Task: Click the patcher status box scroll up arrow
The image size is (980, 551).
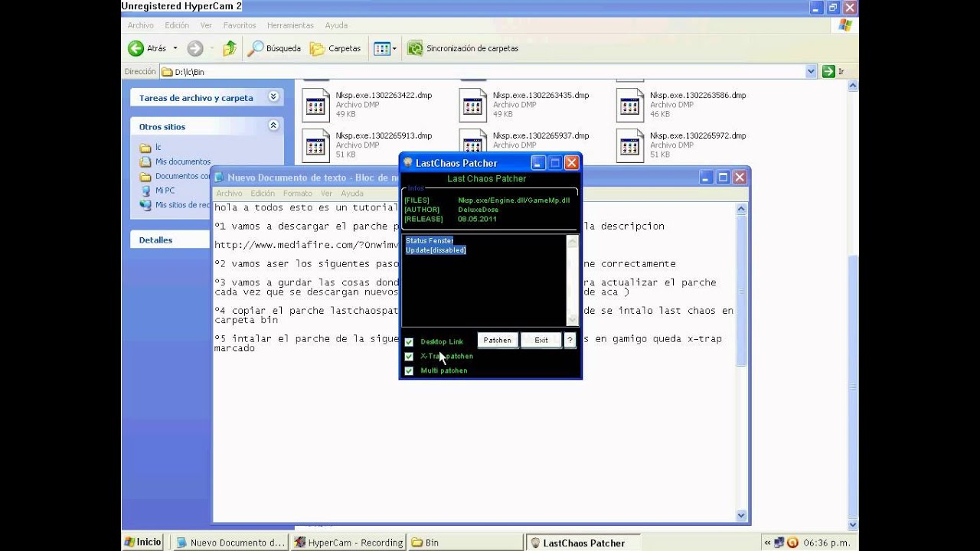Action: click(x=572, y=241)
